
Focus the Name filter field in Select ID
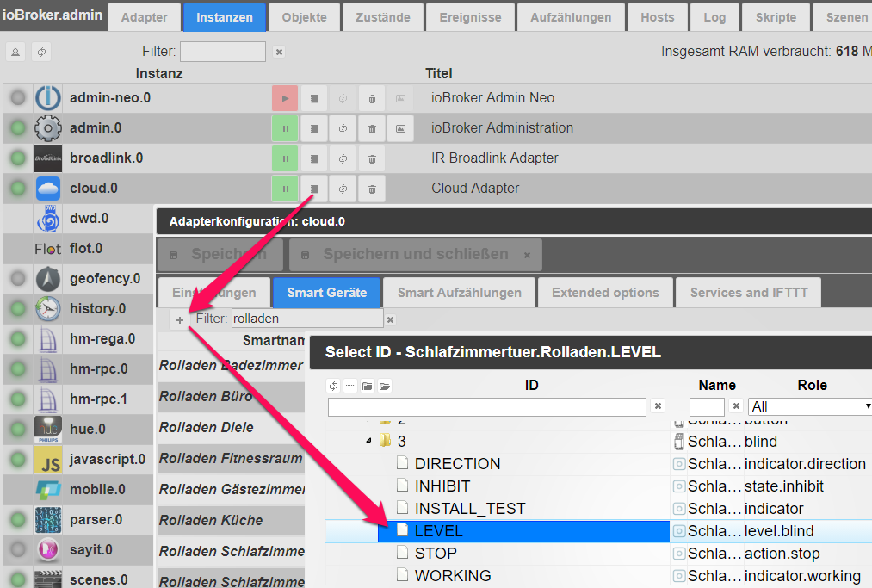707,406
